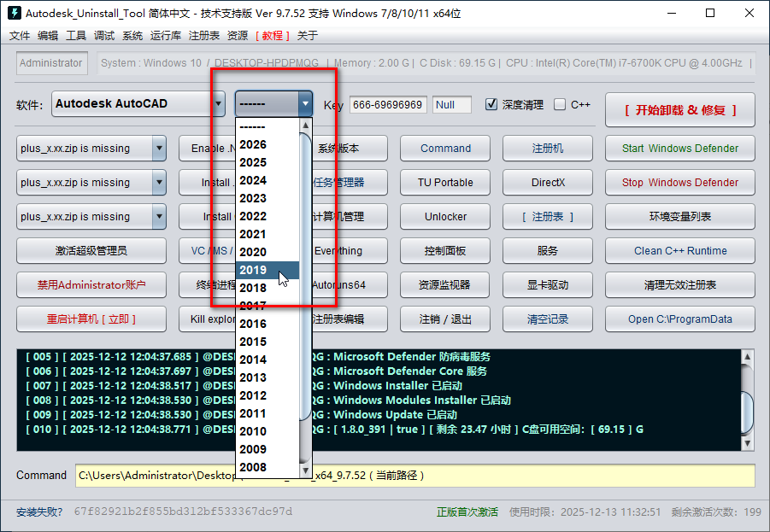
Task: Click the 环境变量列表 button
Action: [x=679, y=216]
